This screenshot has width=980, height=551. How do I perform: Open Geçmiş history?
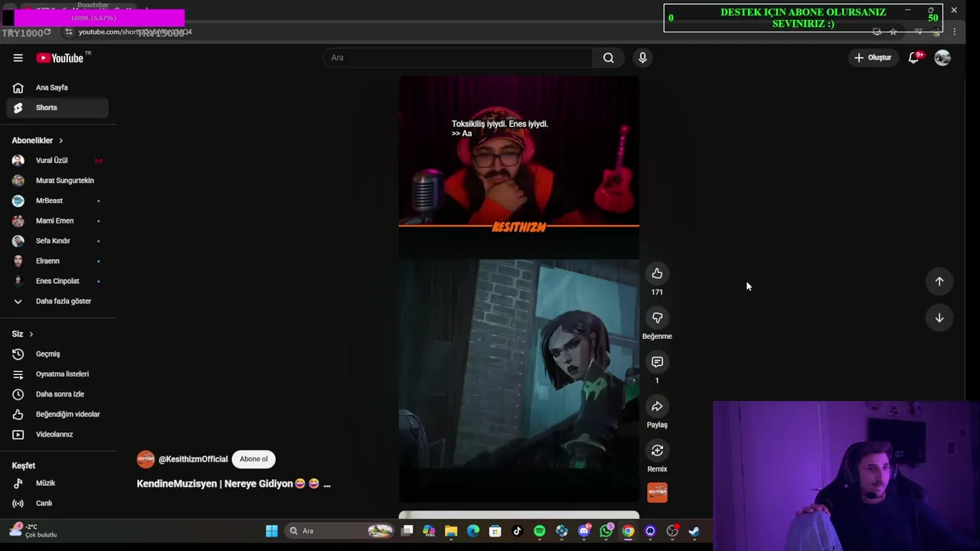[57, 354]
